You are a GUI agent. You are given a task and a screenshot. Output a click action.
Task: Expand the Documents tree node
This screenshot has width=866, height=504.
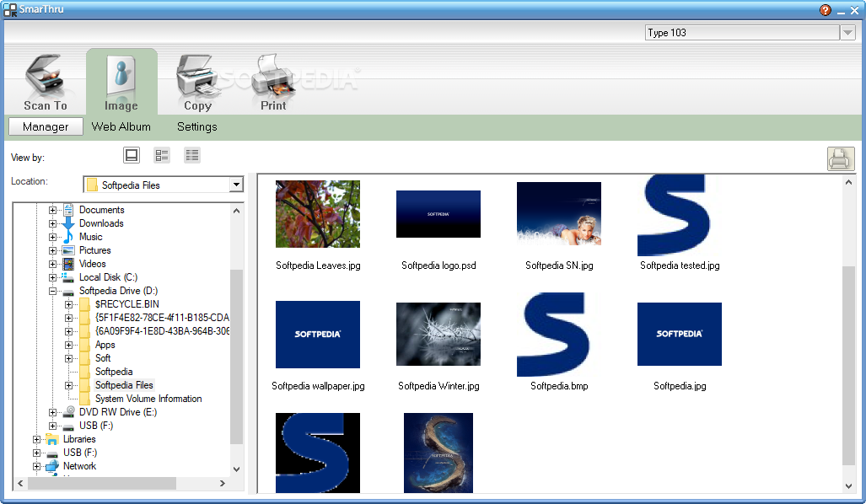point(52,211)
